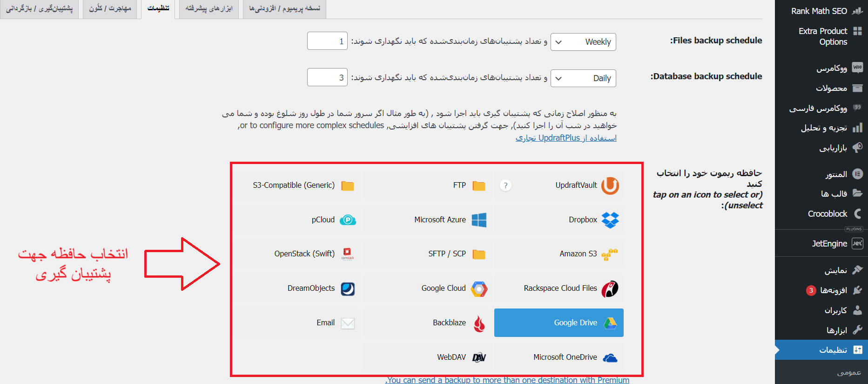Select the S3-Compatible (Generic) folder icon
868x384 pixels.
click(348, 185)
